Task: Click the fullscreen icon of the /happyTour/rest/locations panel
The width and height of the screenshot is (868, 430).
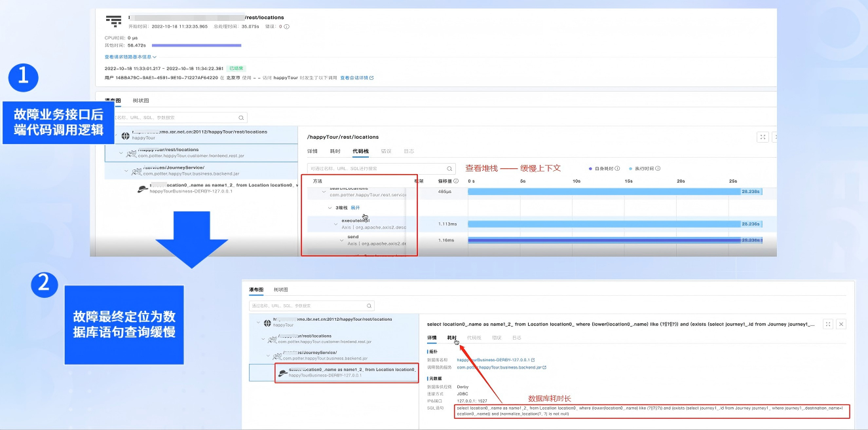Action: click(763, 137)
